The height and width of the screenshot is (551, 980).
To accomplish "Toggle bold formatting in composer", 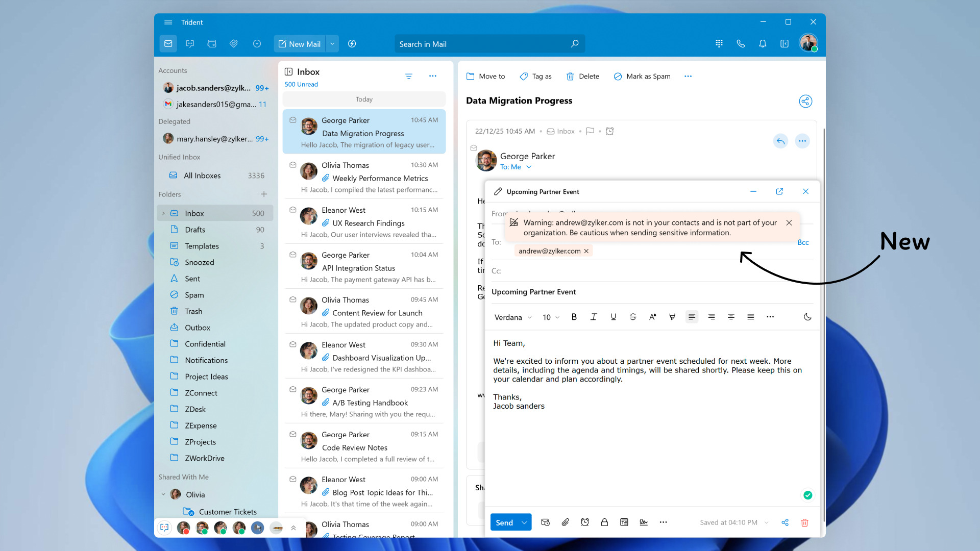I will [574, 317].
